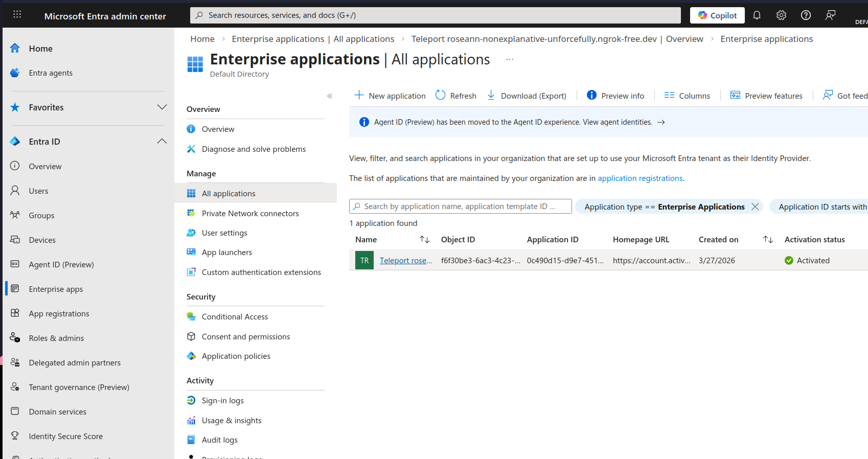Open the Columns chooser
Viewport: 868px width, 459px height.
(x=687, y=96)
